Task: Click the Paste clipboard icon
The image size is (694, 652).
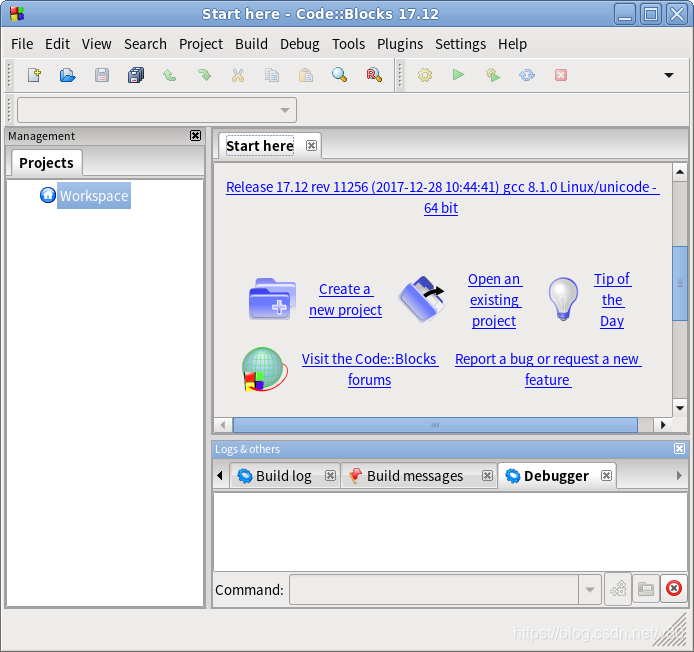Action: coord(306,75)
